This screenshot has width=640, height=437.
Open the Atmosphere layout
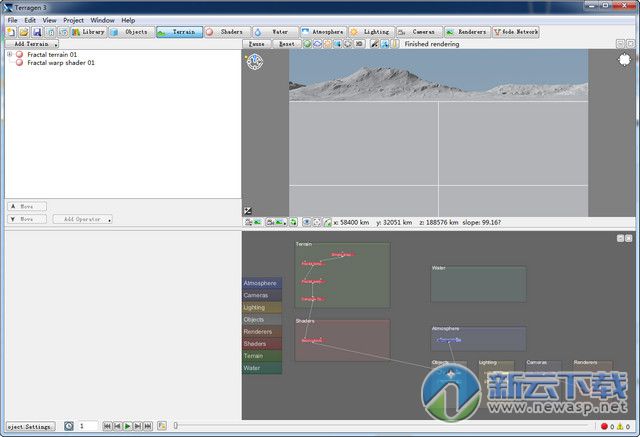click(x=323, y=32)
